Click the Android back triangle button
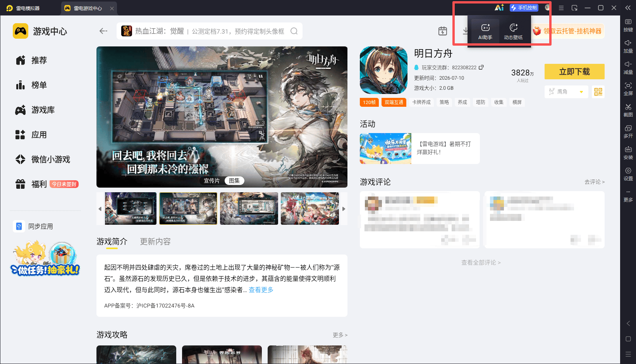Image resolution: width=636 pixels, height=364 pixels. click(x=628, y=323)
